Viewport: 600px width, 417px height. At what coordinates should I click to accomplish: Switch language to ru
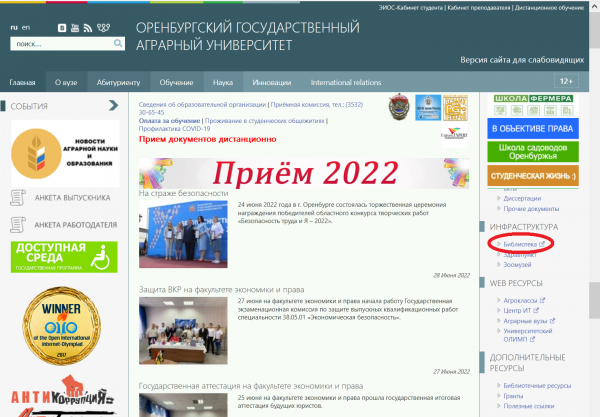tap(14, 28)
